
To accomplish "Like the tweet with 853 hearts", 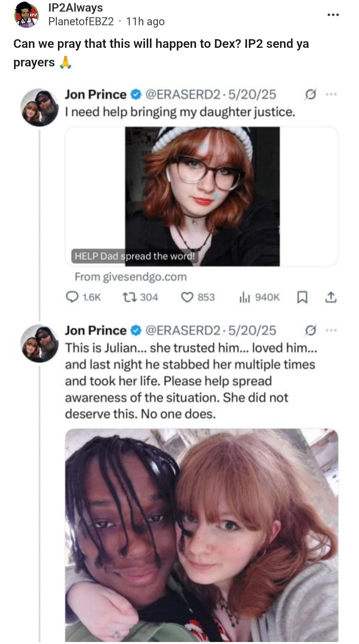I will click(x=187, y=297).
